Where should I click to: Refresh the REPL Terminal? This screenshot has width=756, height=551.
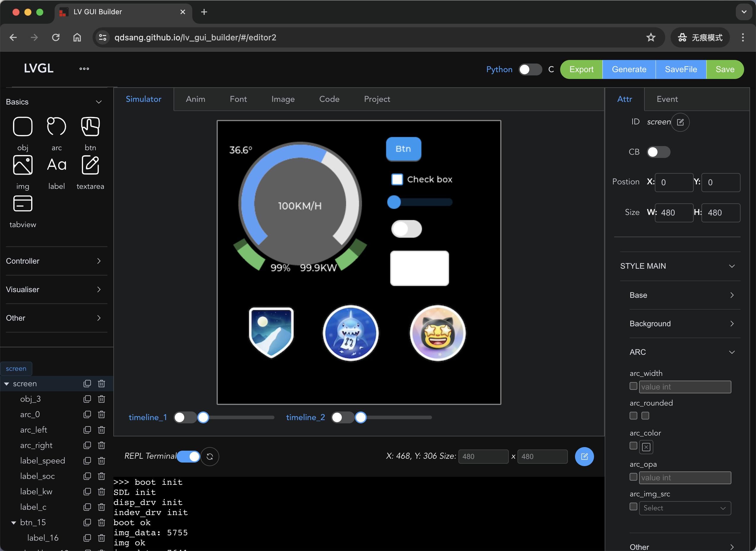pyautogui.click(x=210, y=456)
